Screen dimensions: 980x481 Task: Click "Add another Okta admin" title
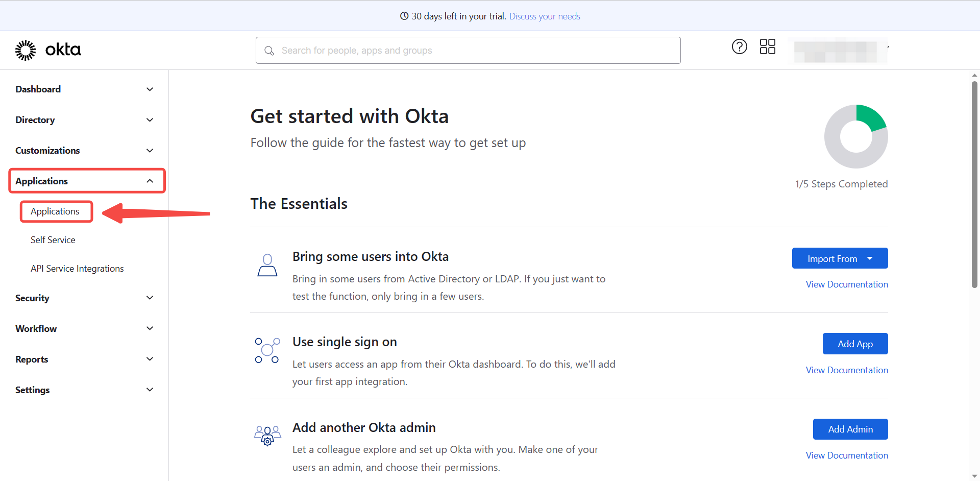pos(364,427)
